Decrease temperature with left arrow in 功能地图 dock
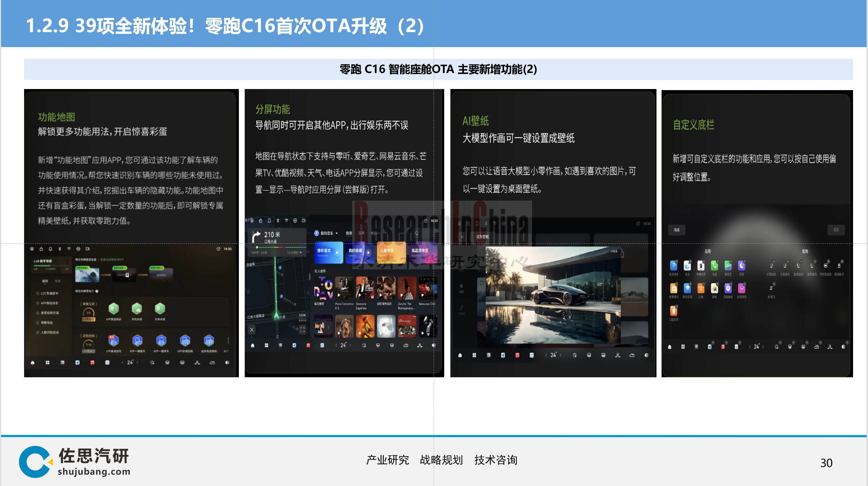This screenshot has height=486, width=868. (123, 362)
